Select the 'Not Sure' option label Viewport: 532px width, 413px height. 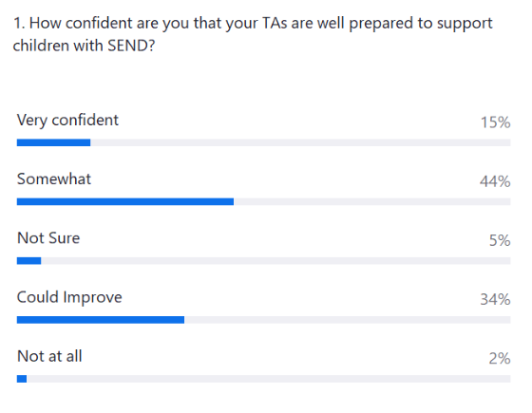pyautogui.click(x=48, y=238)
